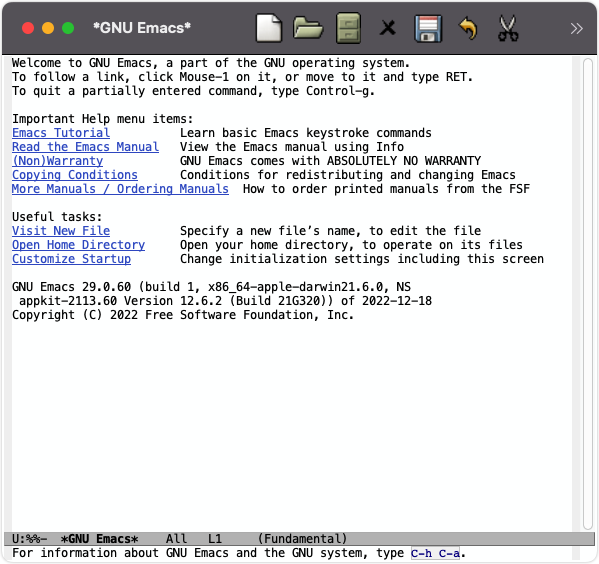The width and height of the screenshot is (599, 564).
Task: Cut text with the scissors icon
Action: (508, 28)
